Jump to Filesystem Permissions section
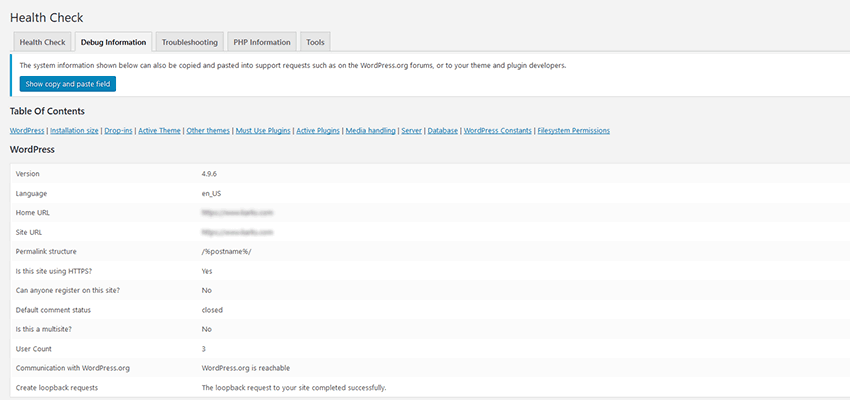 (573, 131)
